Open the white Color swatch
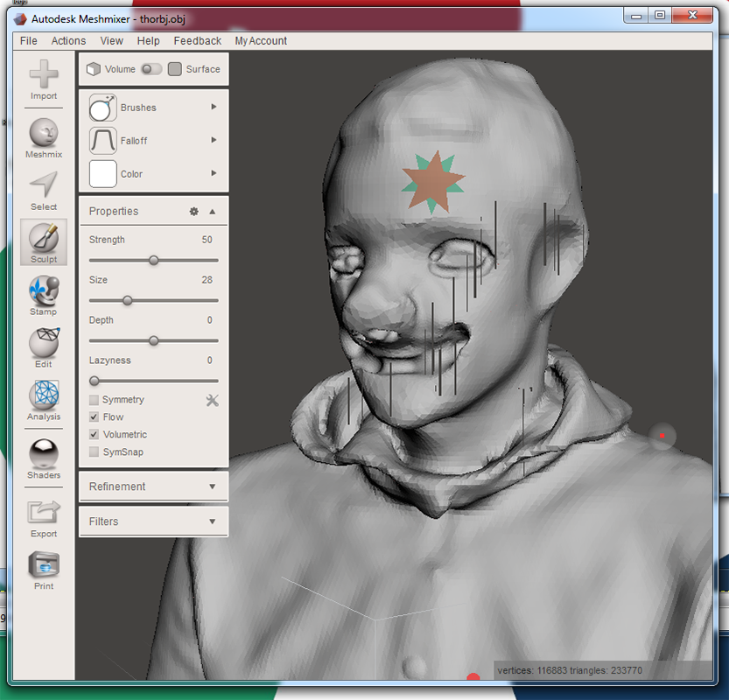The image size is (729, 700). (102, 174)
